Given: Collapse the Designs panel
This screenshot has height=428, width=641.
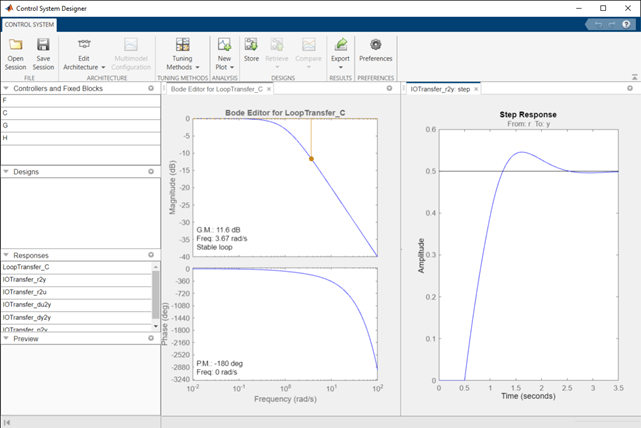Looking at the screenshot, I should (6, 171).
